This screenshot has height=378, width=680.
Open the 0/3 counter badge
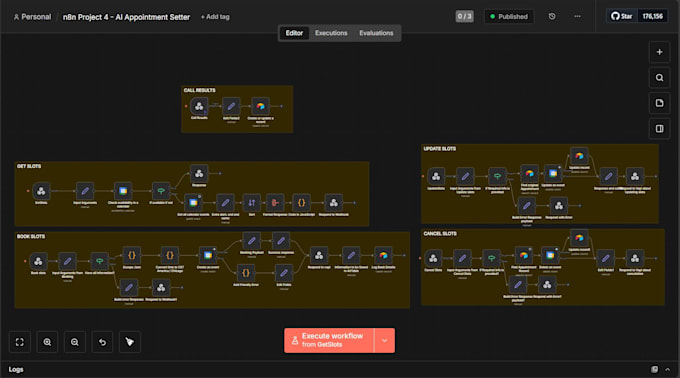464,16
